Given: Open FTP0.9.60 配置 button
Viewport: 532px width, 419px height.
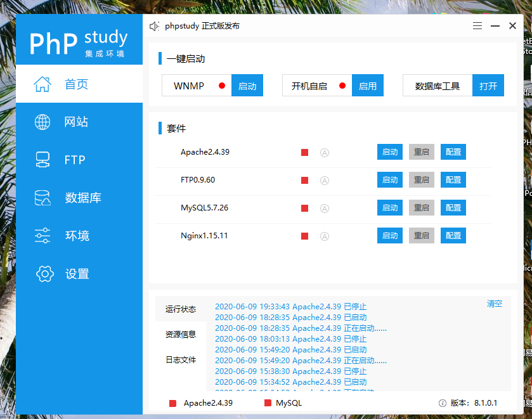Looking at the screenshot, I should (453, 179).
